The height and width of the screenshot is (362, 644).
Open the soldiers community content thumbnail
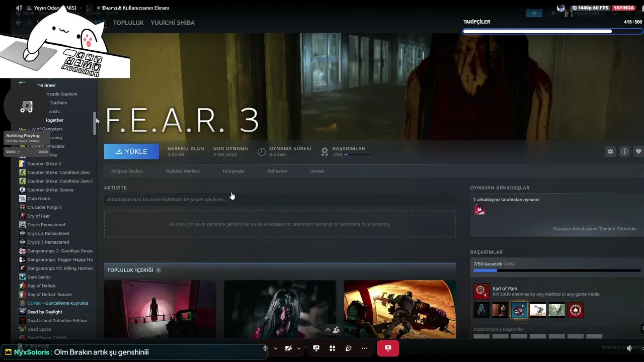point(400,309)
